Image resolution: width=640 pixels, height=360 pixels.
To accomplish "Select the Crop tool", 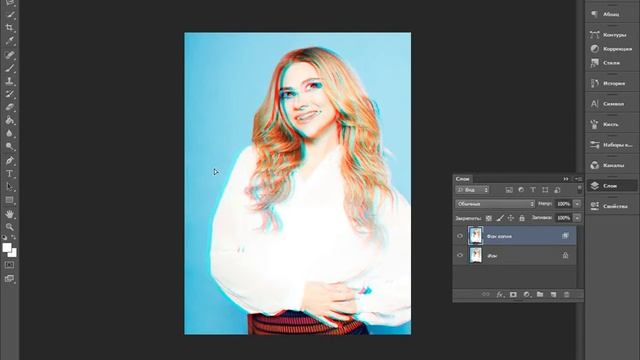I will point(9,28).
